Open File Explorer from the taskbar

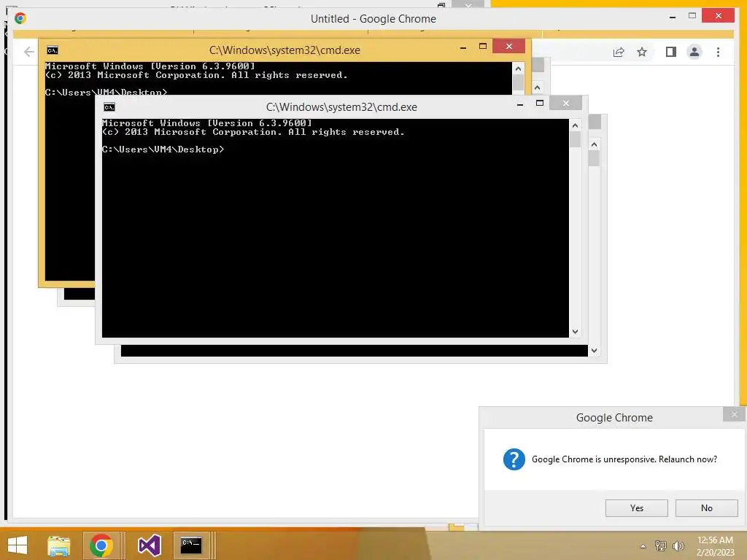click(x=58, y=545)
